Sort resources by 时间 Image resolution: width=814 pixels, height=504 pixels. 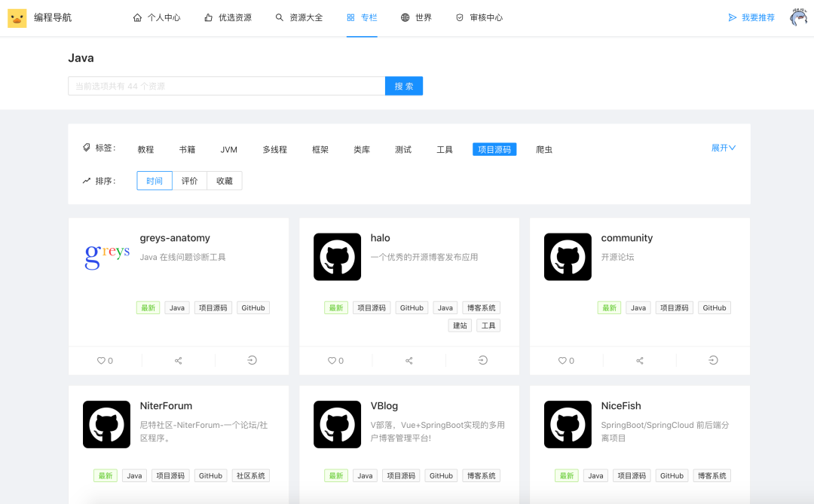pyautogui.click(x=155, y=181)
